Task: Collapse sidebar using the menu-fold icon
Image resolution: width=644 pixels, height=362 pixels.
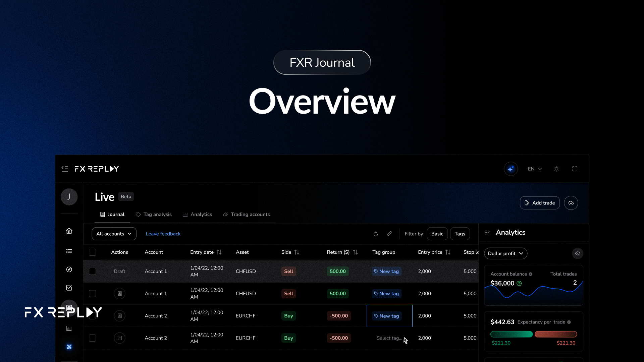Action: (x=65, y=169)
